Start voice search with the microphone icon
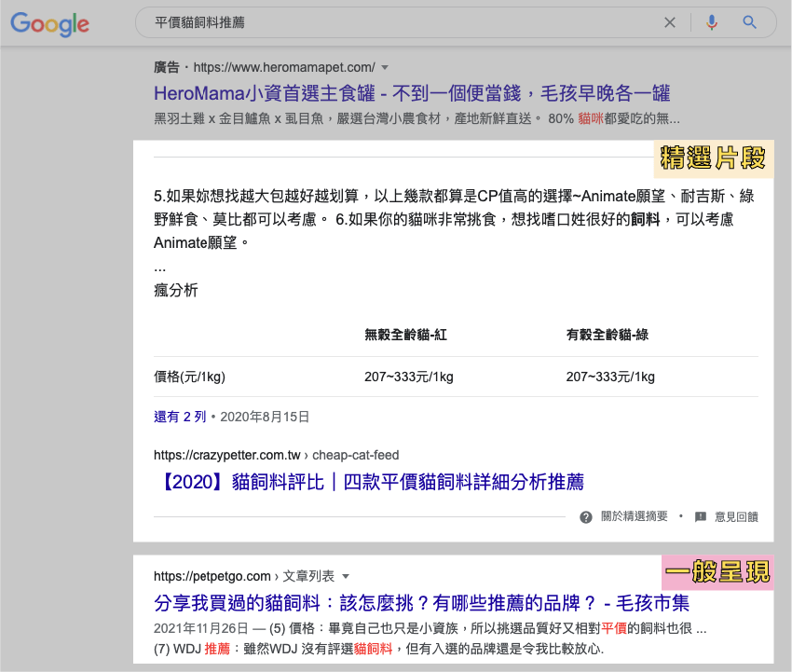 pyautogui.click(x=712, y=22)
